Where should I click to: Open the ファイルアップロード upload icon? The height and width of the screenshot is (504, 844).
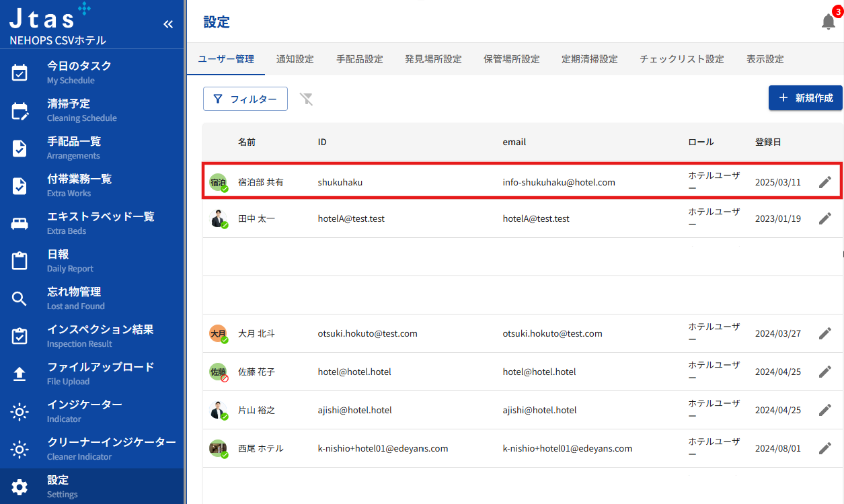pos(20,374)
